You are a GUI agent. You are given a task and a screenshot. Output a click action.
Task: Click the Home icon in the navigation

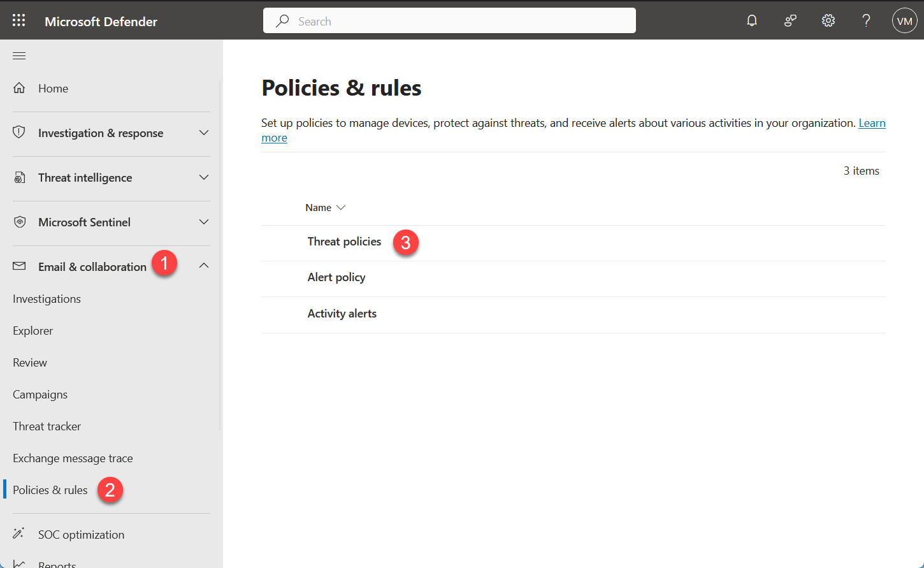coord(19,87)
